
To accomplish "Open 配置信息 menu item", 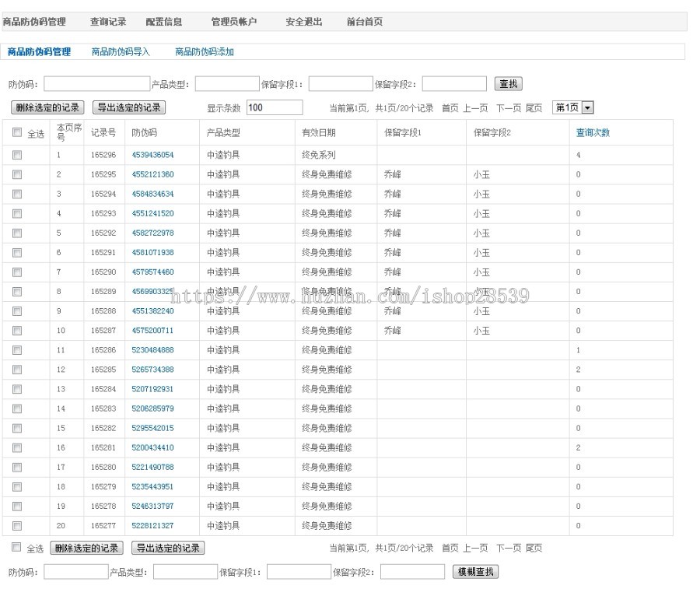I will (164, 22).
